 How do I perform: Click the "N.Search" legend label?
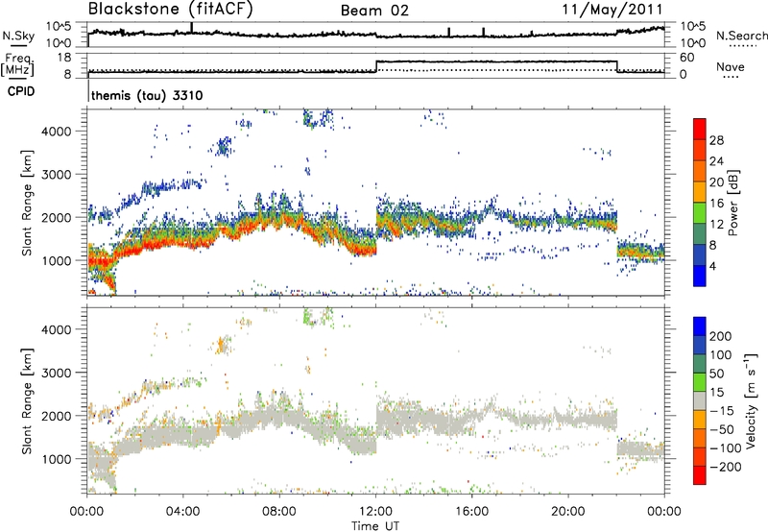742,36
